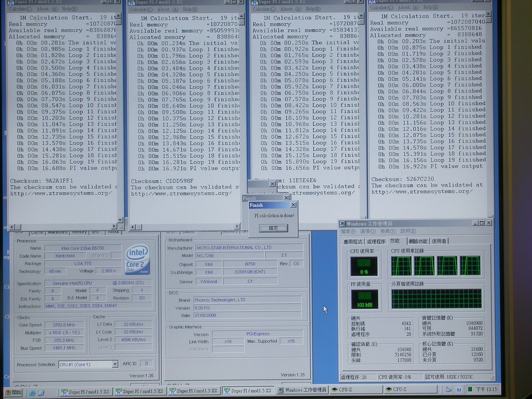532x399 pixels.
Task: Click the quick launch icon beside Internet Explorer
Action: coord(41,393)
